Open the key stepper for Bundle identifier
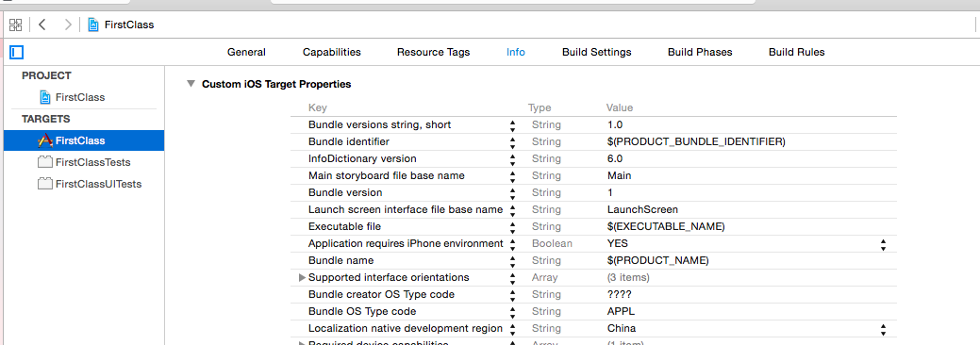Viewport: 980px width, 345px height. click(x=512, y=142)
